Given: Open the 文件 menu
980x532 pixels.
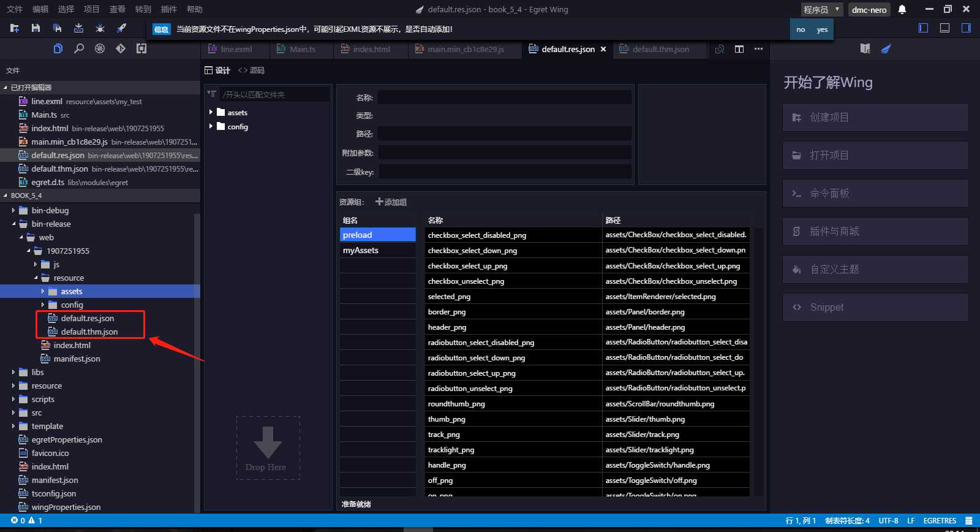Looking at the screenshot, I should tap(15, 9).
